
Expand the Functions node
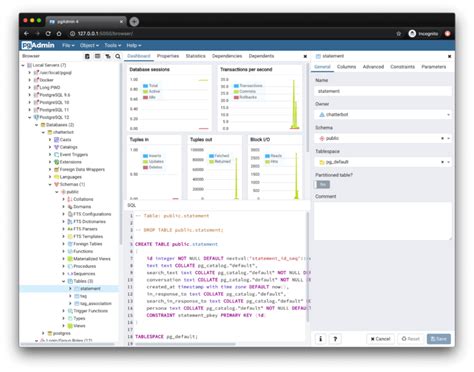coord(64,251)
